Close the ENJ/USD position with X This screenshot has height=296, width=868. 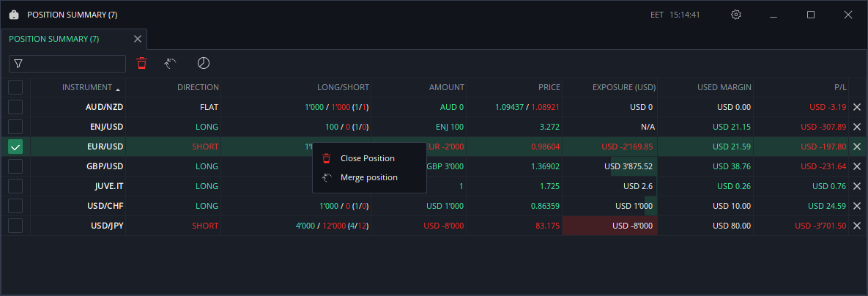coord(857,127)
